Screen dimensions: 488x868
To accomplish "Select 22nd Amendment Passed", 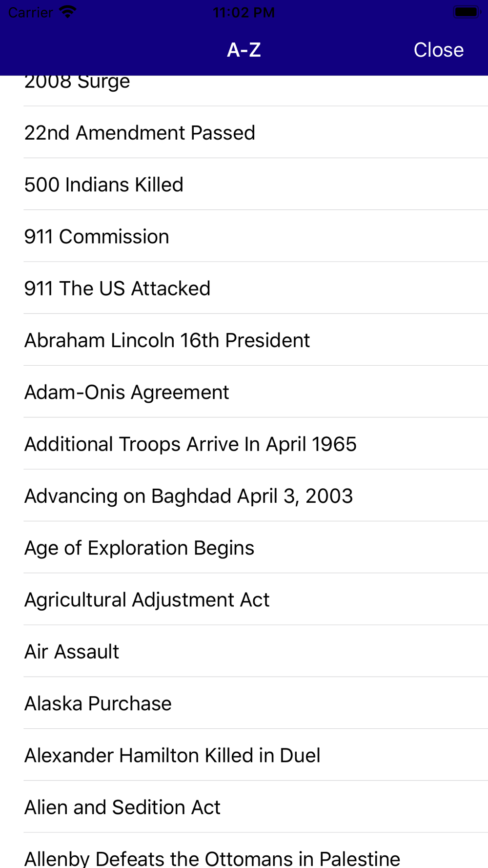I will [x=140, y=133].
